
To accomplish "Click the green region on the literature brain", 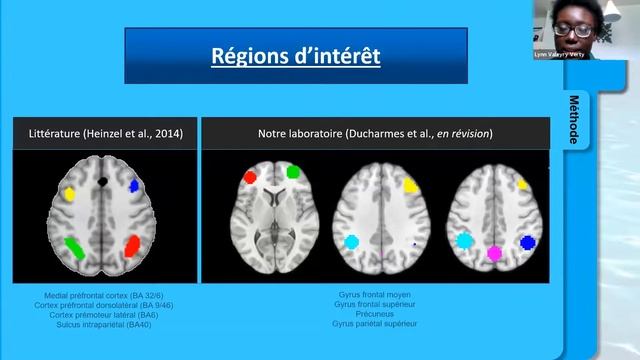I will tap(75, 249).
